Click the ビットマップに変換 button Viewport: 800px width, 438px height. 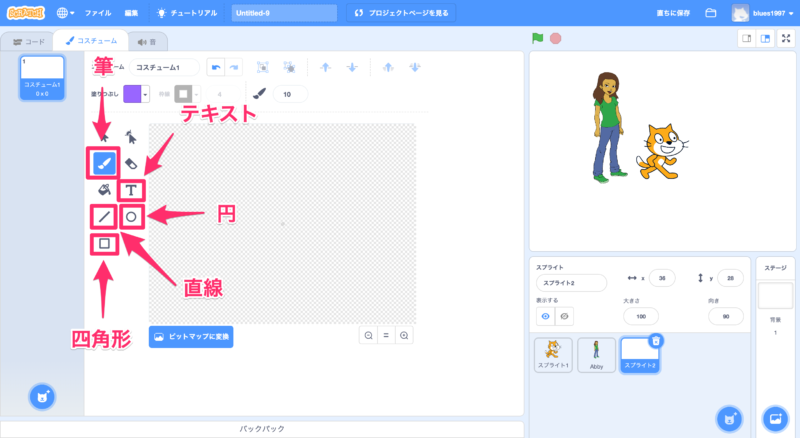click(191, 337)
